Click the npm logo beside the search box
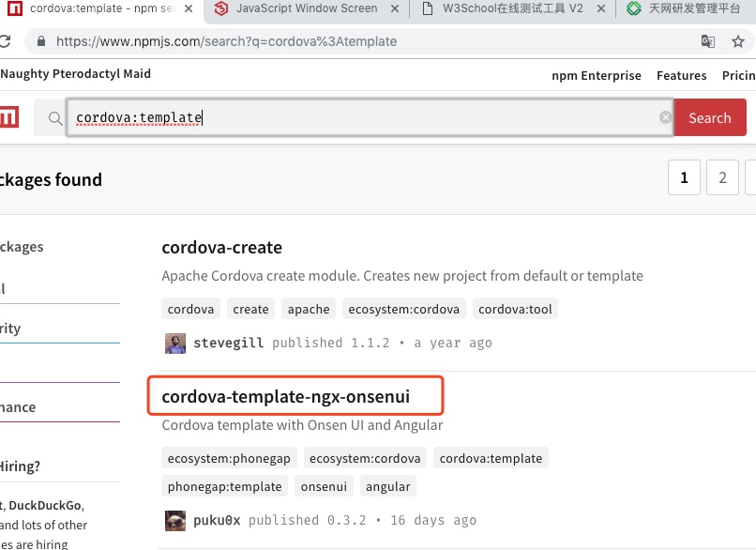756x550 pixels. (x=9, y=116)
